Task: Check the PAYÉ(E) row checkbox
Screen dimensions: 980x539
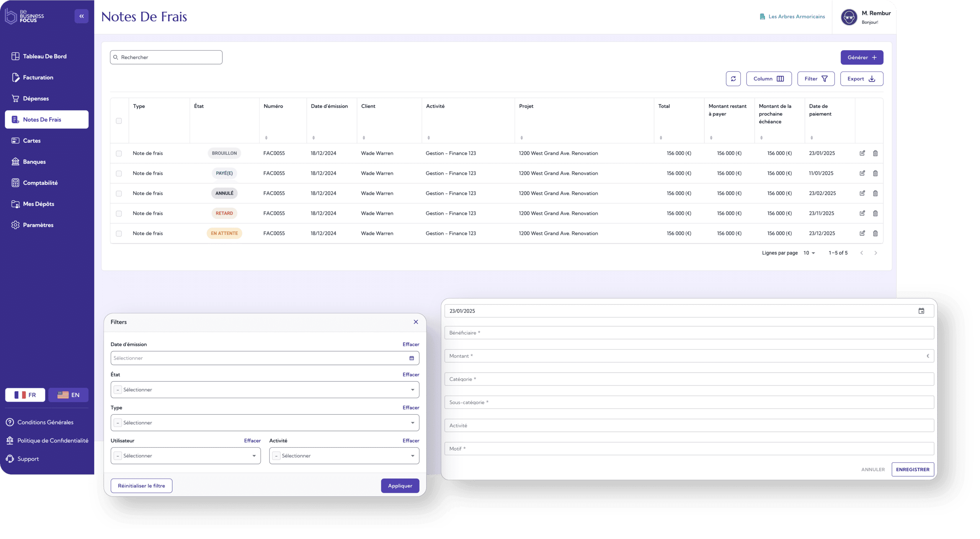Action: 119,173
